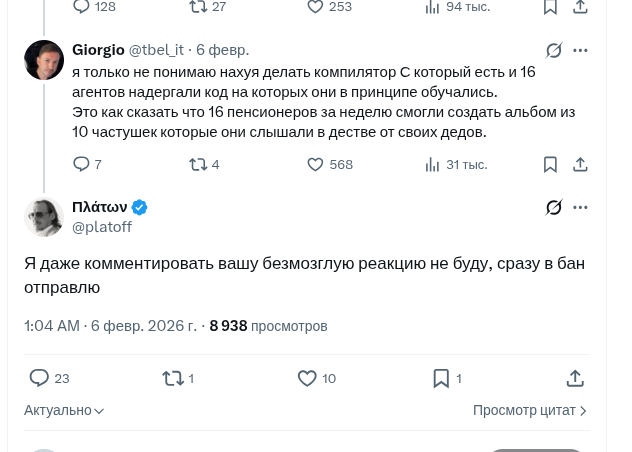Like Giorgio's reply with 568 likes
This screenshot has height=452, width=632.
(x=316, y=164)
